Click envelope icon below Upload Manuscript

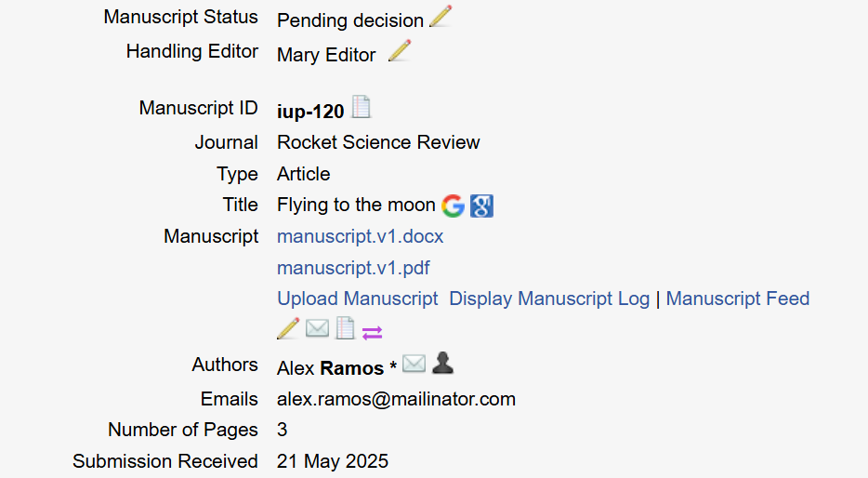[317, 329]
